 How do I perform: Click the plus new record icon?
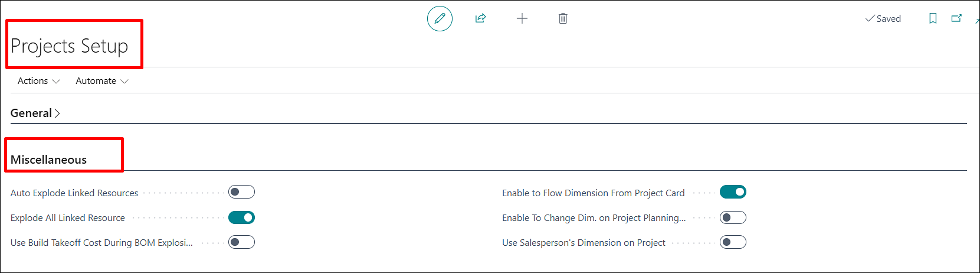(522, 18)
